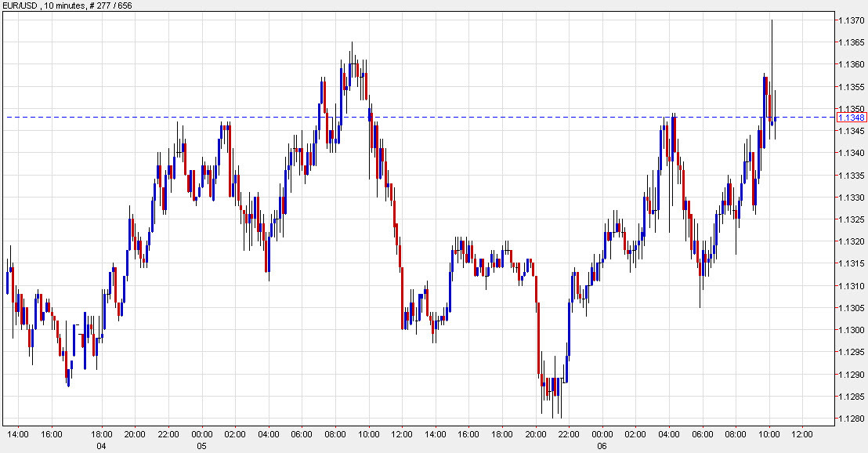Click the vertical price axis border line
The height and width of the screenshot is (453, 868).
coord(835,235)
